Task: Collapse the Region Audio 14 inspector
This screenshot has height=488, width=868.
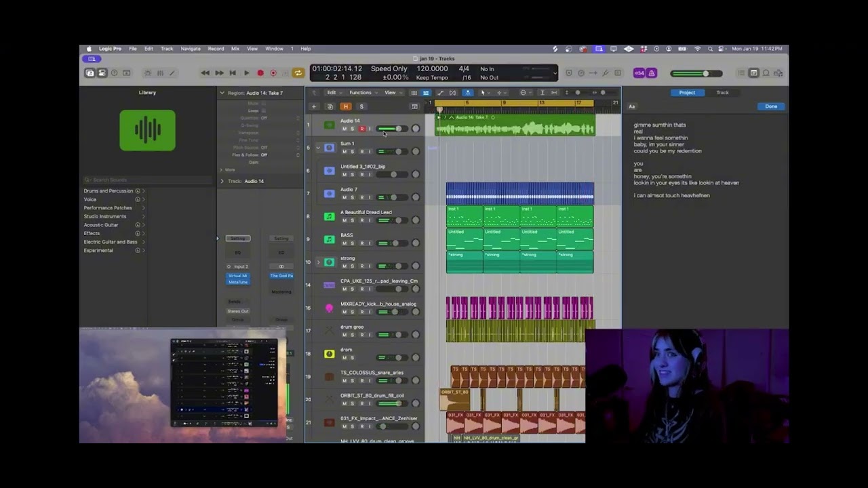Action: pyautogui.click(x=222, y=93)
